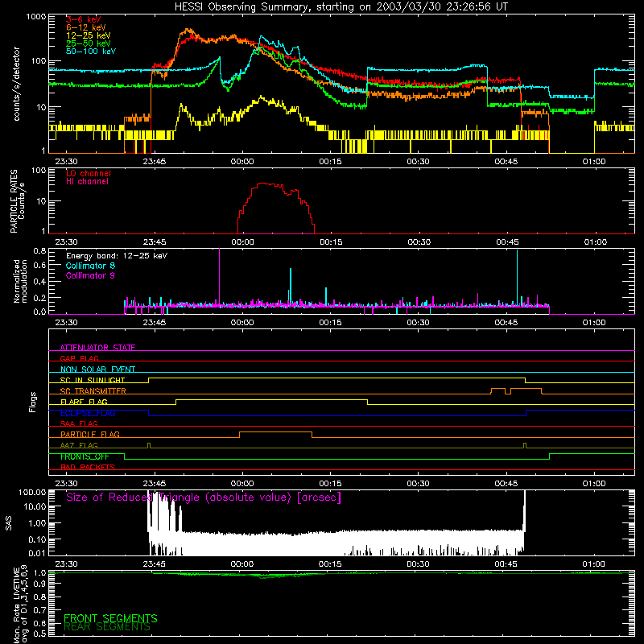This screenshot has height=644, width=644.
Task: Click the FLARE FLAG label
Action: coord(84,402)
